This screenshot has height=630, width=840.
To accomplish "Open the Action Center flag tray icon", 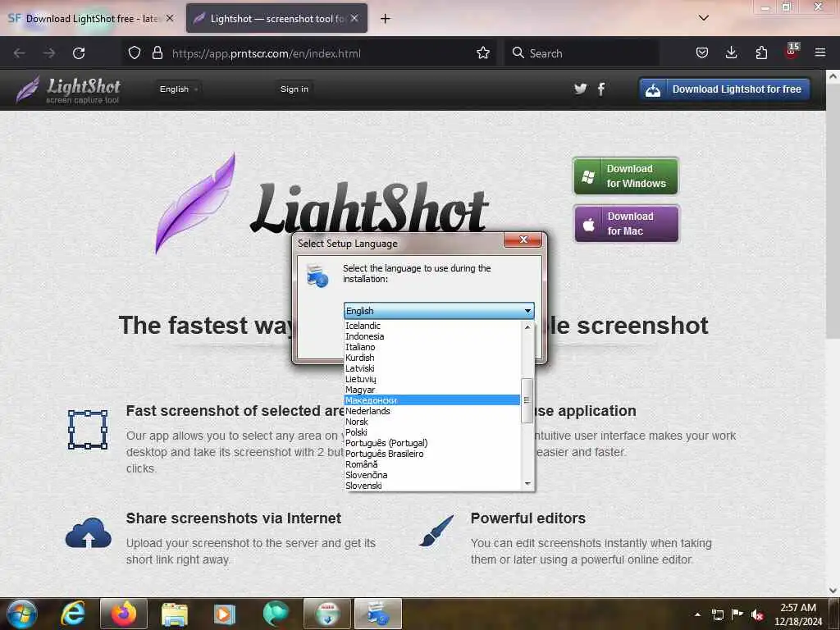I will coord(737,614).
